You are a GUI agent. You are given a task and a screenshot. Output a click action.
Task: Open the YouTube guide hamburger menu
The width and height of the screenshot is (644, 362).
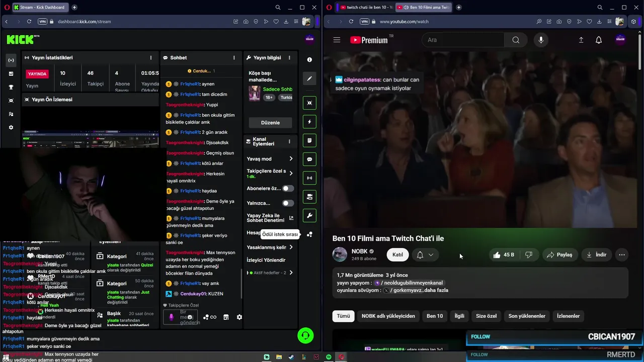337,40
